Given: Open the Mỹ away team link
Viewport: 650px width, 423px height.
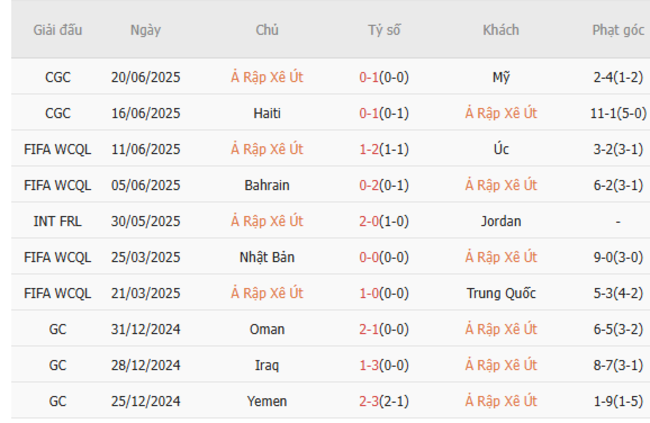Looking at the screenshot, I should point(501,77).
